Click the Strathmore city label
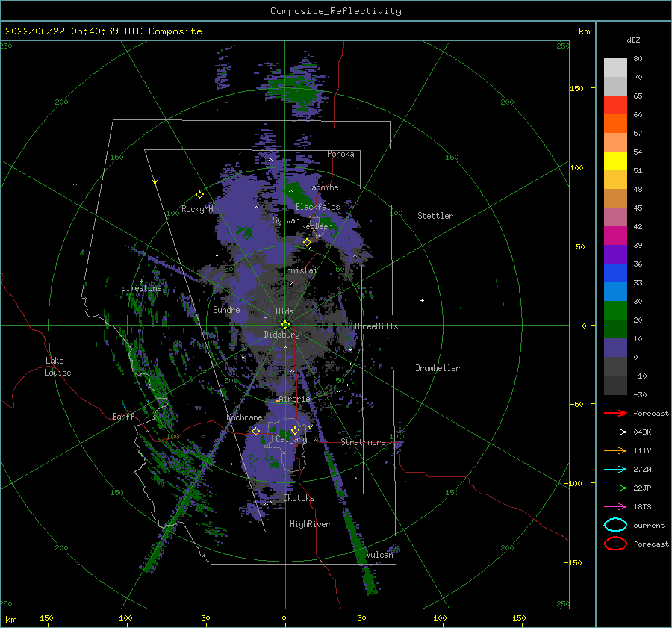Viewport: 672px width, 628px height. coord(363,442)
